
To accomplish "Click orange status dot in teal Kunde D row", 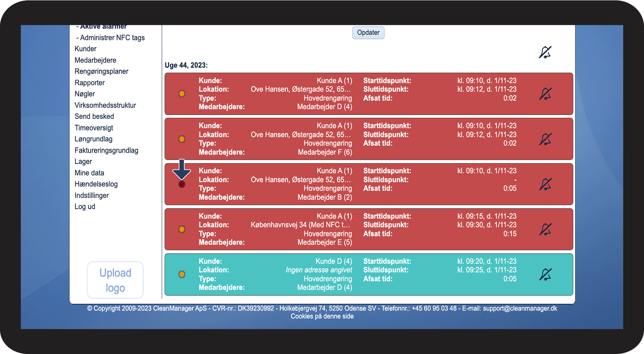I will pyautogui.click(x=182, y=274).
